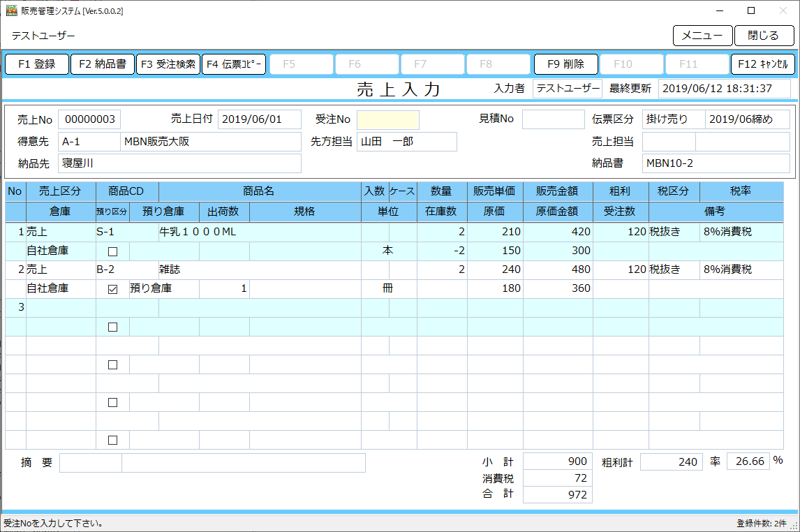This screenshot has width=800, height=532.
Task: Click the 8%消費税 cell in the 牛乳 row
Action: [741, 232]
